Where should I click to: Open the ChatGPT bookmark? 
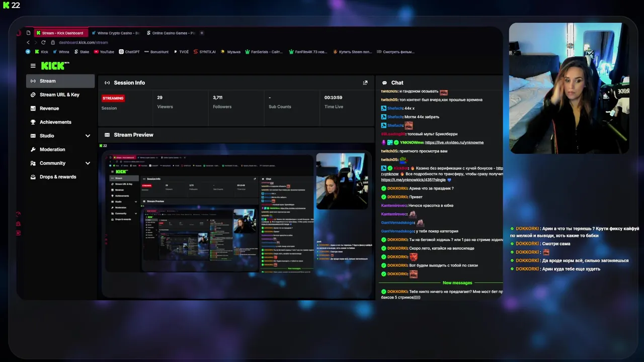pyautogui.click(x=129, y=52)
